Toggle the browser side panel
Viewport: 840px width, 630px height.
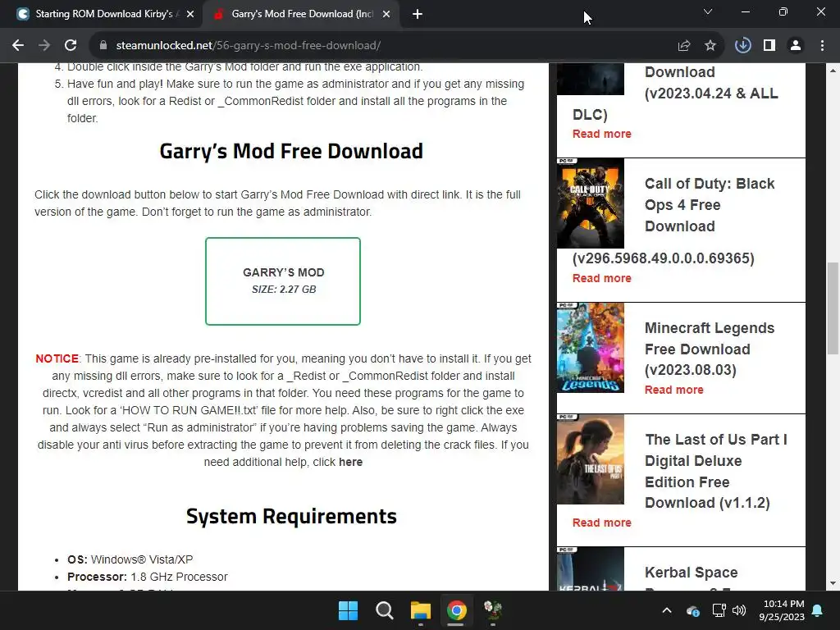pos(769,46)
